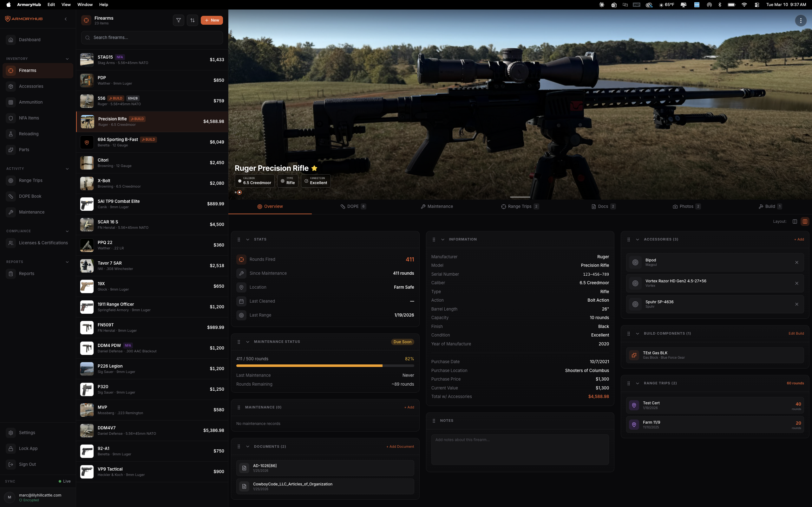Switch layout to two-column view
Image resolution: width=812 pixels, height=507 pixels.
[x=795, y=221]
